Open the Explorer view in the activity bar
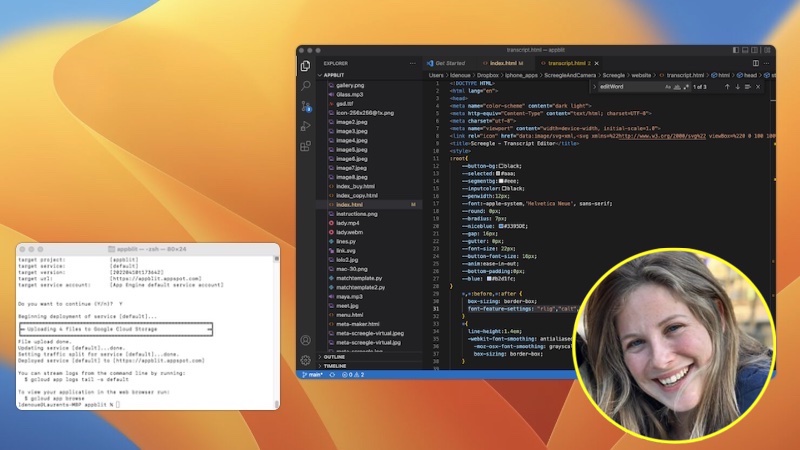This screenshot has height=450, width=800. [x=305, y=66]
